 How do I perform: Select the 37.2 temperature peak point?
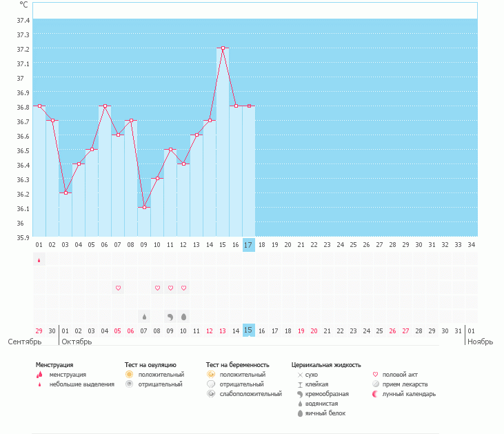[223, 48]
